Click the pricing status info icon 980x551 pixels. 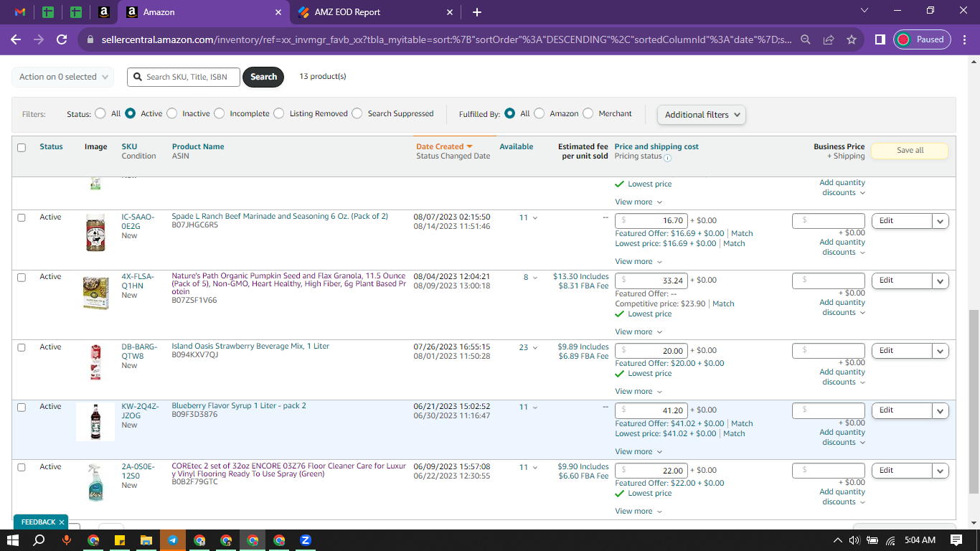[x=667, y=158]
